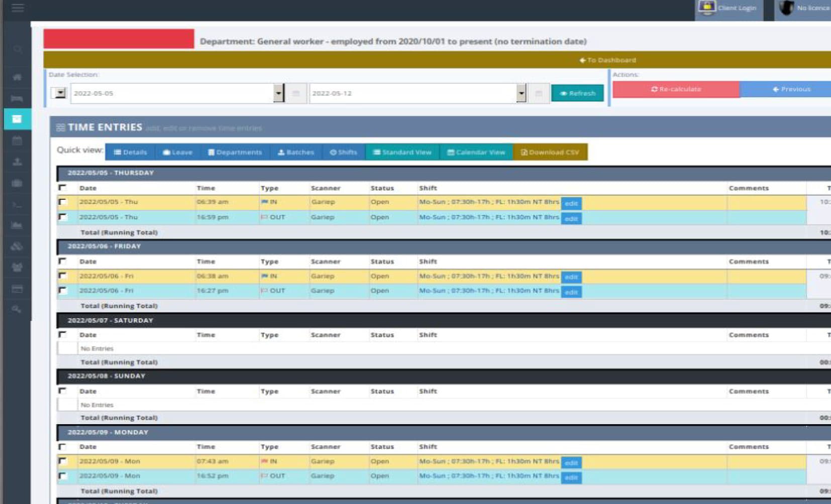Open the calendar icon in sidebar
Viewport: 831px width, 504px height.
point(17,141)
